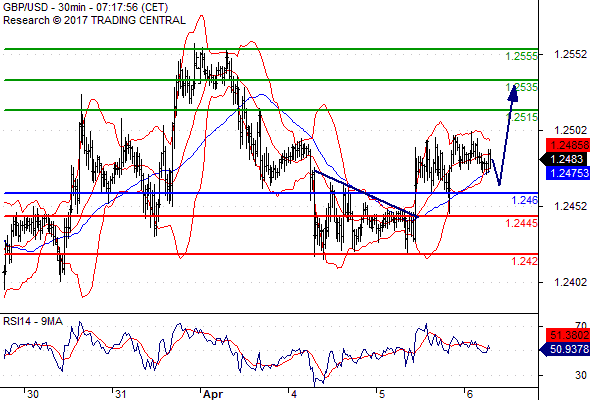Click the Trading Central copyright text
The image size is (590, 400).
click(x=94, y=20)
